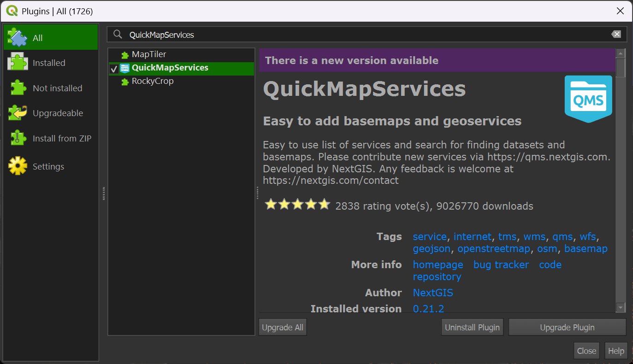Click the Settings gear icon
Screen dimensions: 633x364
tap(18, 166)
